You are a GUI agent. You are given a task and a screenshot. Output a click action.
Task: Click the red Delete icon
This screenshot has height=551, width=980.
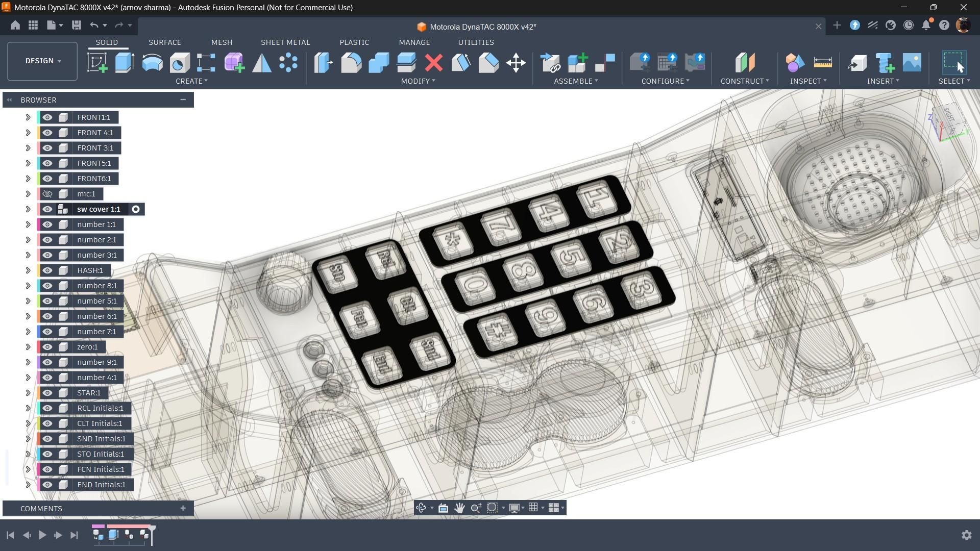pyautogui.click(x=434, y=63)
